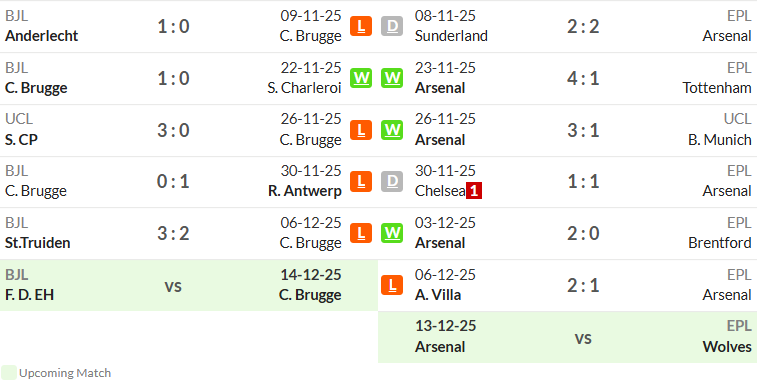Click the green W badge beside S. Charleroi
The width and height of the screenshot is (757, 392).
tap(361, 78)
